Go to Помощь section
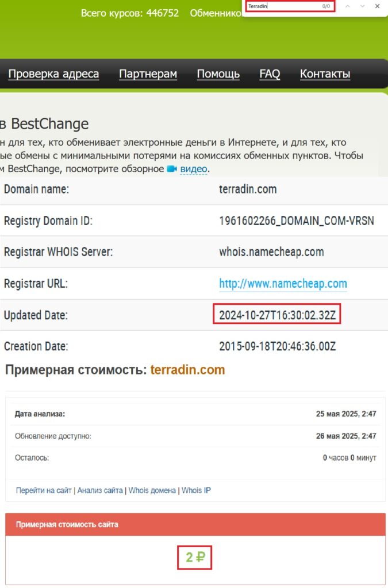388x588 pixels. [x=218, y=74]
